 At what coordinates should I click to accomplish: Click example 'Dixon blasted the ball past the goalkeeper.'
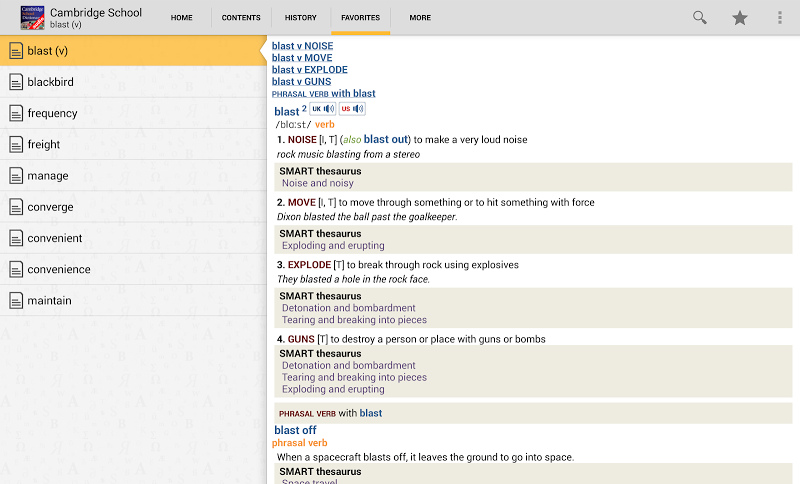(367, 217)
